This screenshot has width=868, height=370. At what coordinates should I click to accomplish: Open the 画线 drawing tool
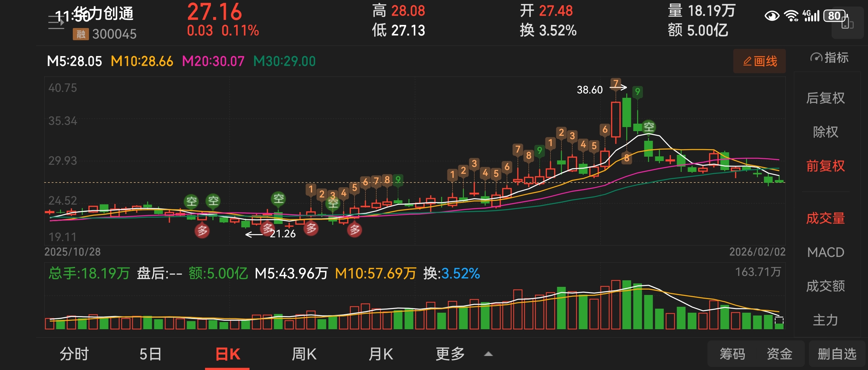[759, 61]
